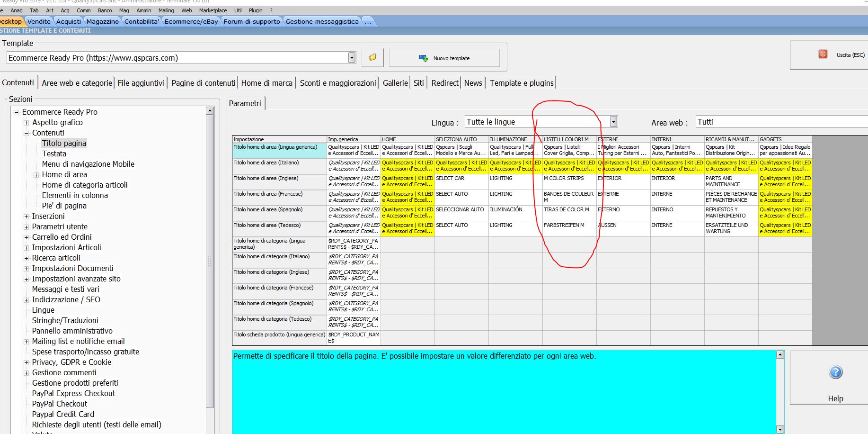Open the Plugin menu
The height and width of the screenshot is (434, 868).
[x=256, y=10]
